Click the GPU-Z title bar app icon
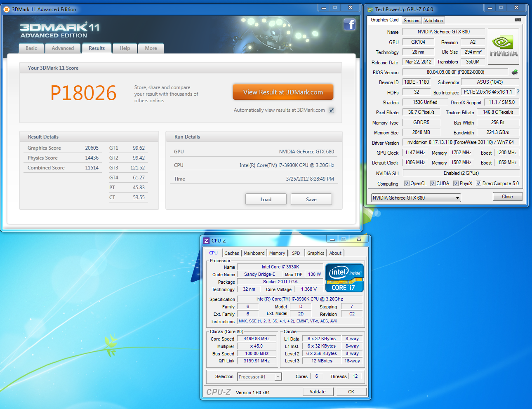Image resolution: width=532 pixels, height=409 pixels. 370,9
